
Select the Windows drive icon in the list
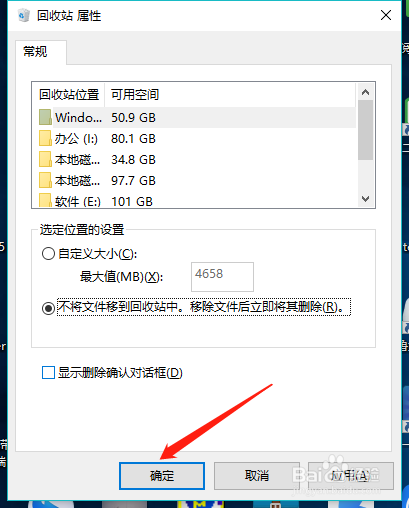[45, 117]
